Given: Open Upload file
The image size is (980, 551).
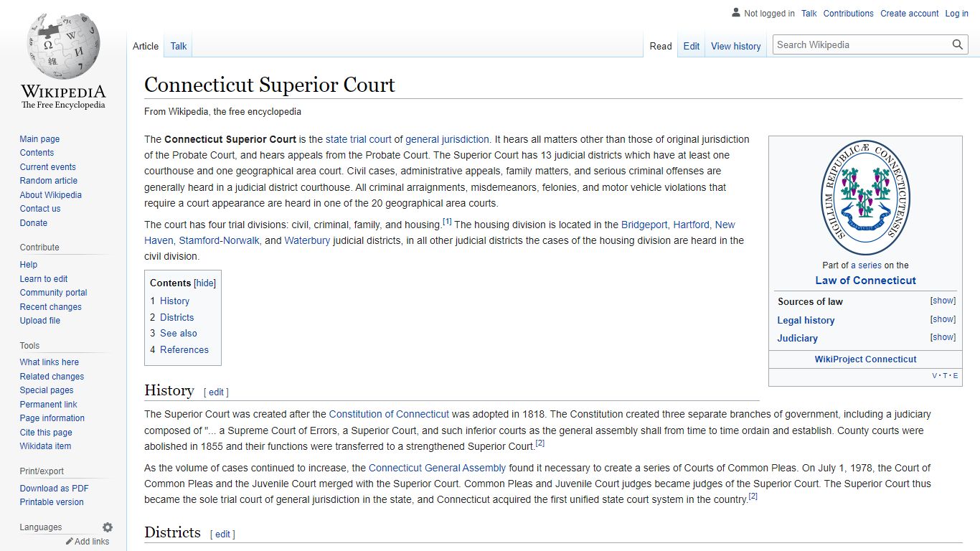Looking at the screenshot, I should click(40, 321).
